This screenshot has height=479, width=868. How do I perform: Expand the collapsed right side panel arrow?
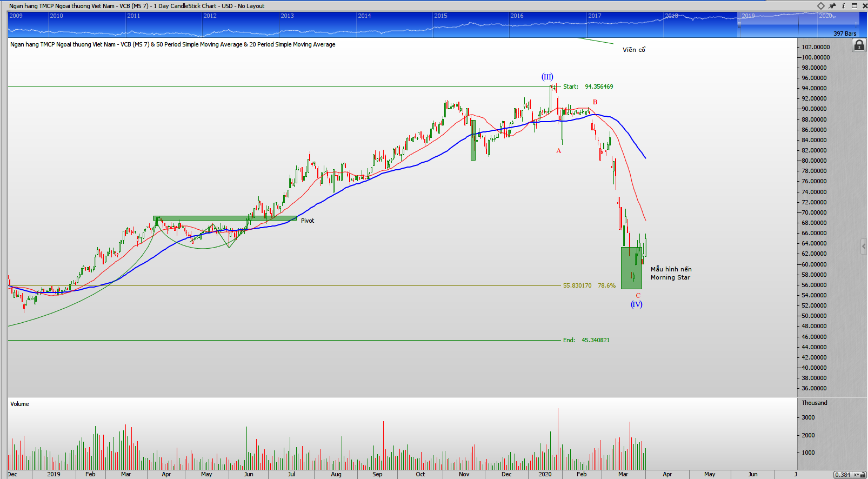click(x=863, y=247)
